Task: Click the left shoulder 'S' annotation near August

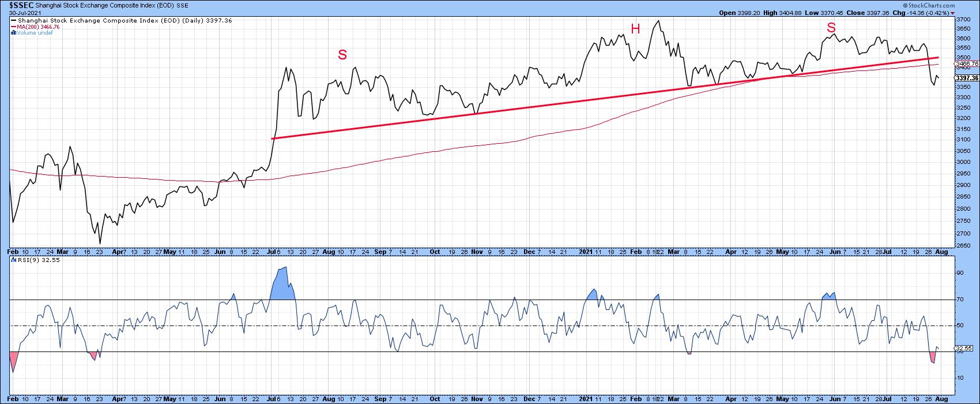Action: point(342,55)
